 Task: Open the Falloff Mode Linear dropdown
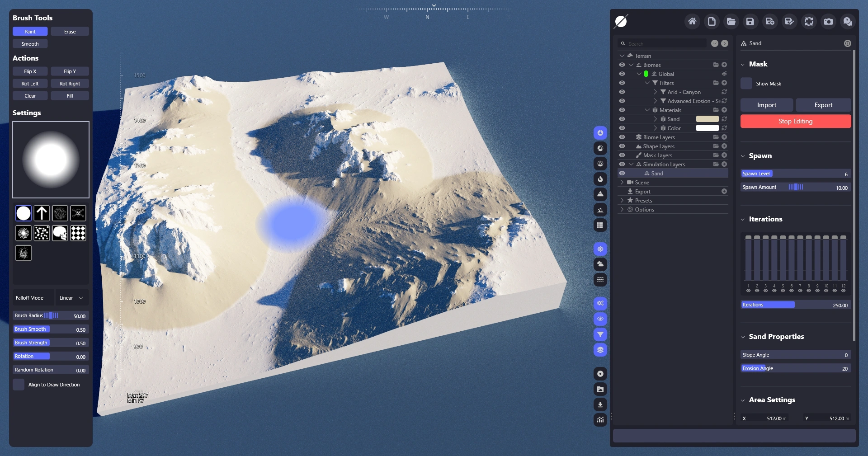click(71, 298)
